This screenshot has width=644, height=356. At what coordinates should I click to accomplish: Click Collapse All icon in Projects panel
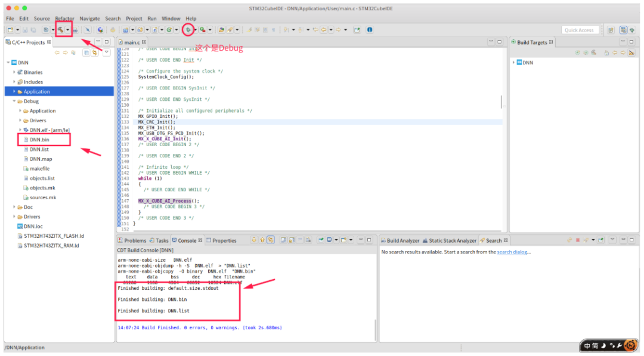[86, 52]
